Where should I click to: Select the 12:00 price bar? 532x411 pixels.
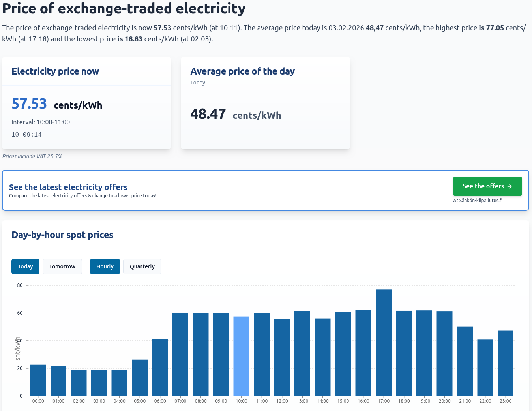(282, 358)
